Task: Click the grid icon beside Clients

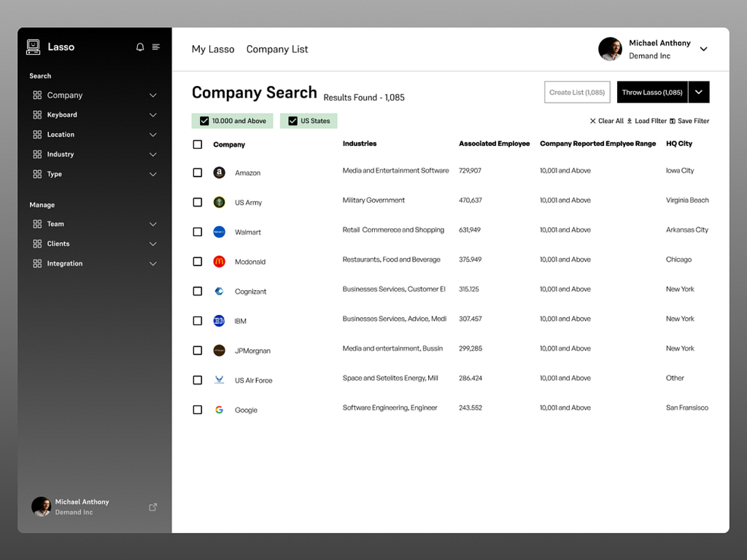Action: 37,244
